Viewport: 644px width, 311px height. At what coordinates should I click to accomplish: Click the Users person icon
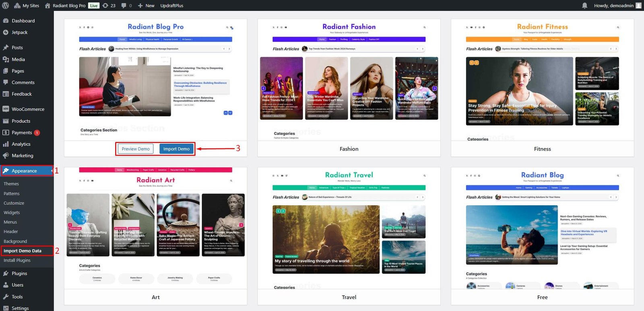click(x=6, y=285)
